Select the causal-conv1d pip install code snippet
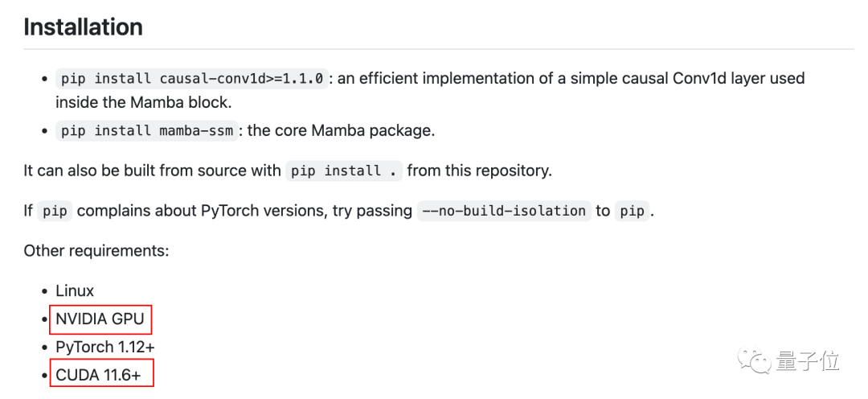 pos(191,79)
